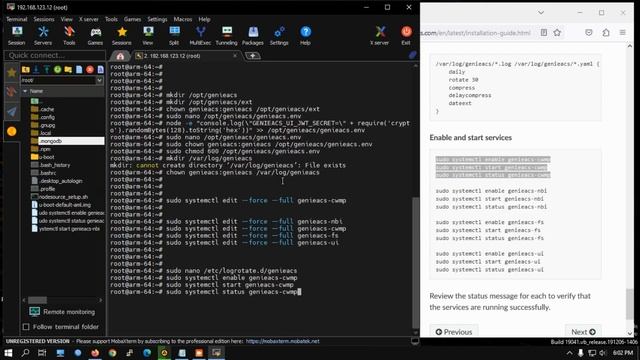640x360 pixels.
Task: Bookmark the page with the star icon
Action: tap(557, 33)
